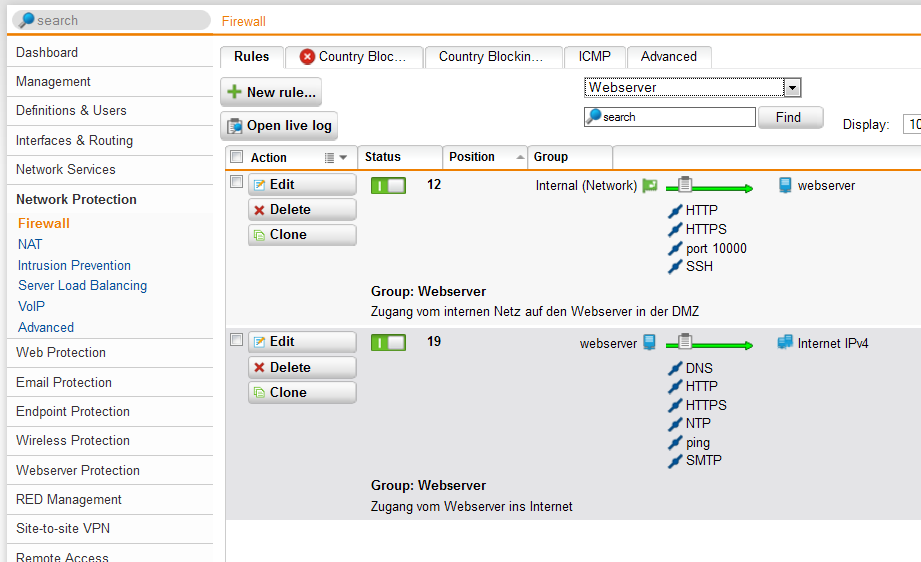Click the red error icon on Country Blocking tab
The width and height of the screenshot is (921, 562).
click(307, 57)
